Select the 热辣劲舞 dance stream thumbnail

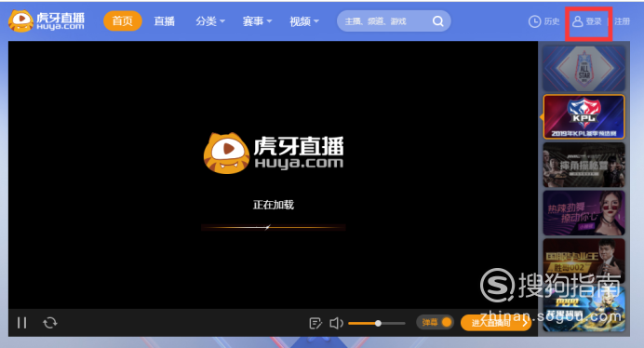[584, 213]
